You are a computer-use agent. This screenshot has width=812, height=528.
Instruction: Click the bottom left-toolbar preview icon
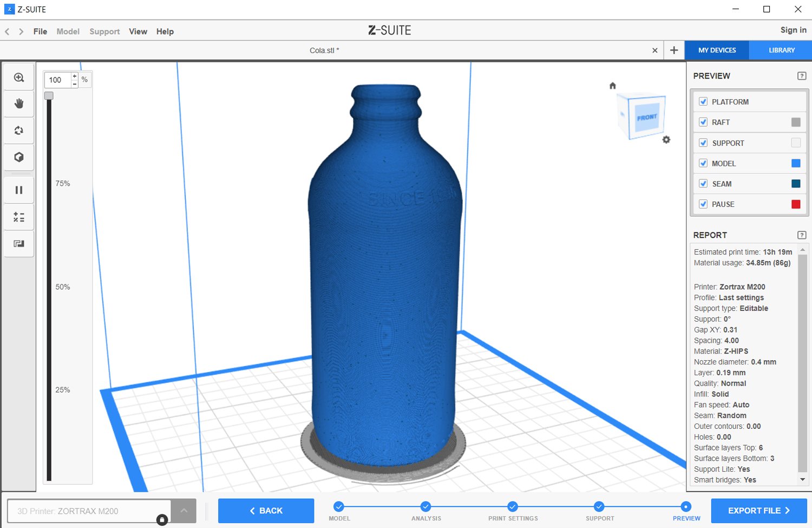pyautogui.click(x=19, y=244)
